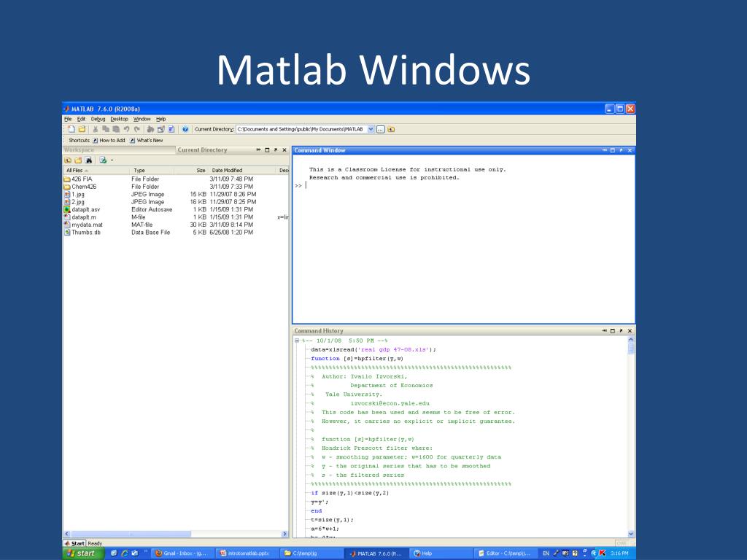Click the Cut toolbar icon

(x=96, y=129)
